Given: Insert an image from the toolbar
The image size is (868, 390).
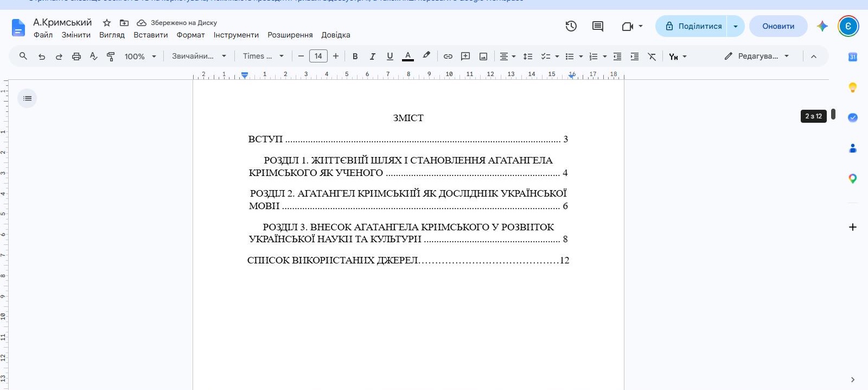Looking at the screenshot, I should [483, 56].
